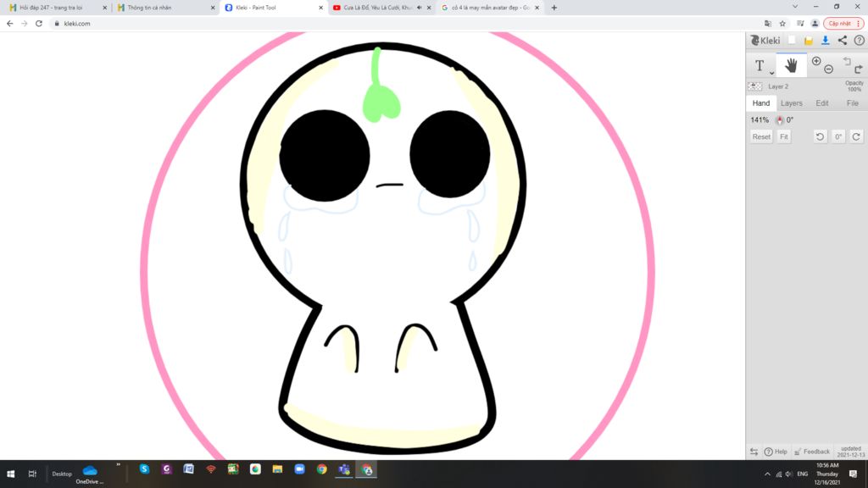This screenshot has width=868, height=488.
Task: Click the volume icon in system tray
Action: [x=789, y=474]
